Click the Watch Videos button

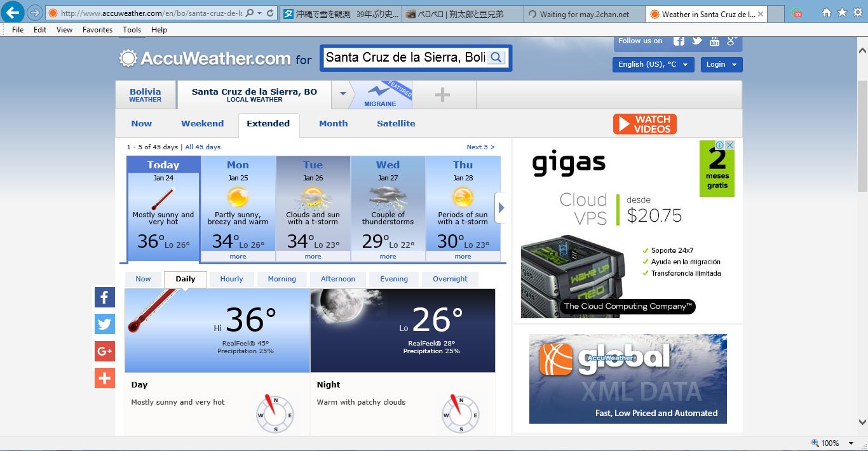pyautogui.click(x=644, y=124)
